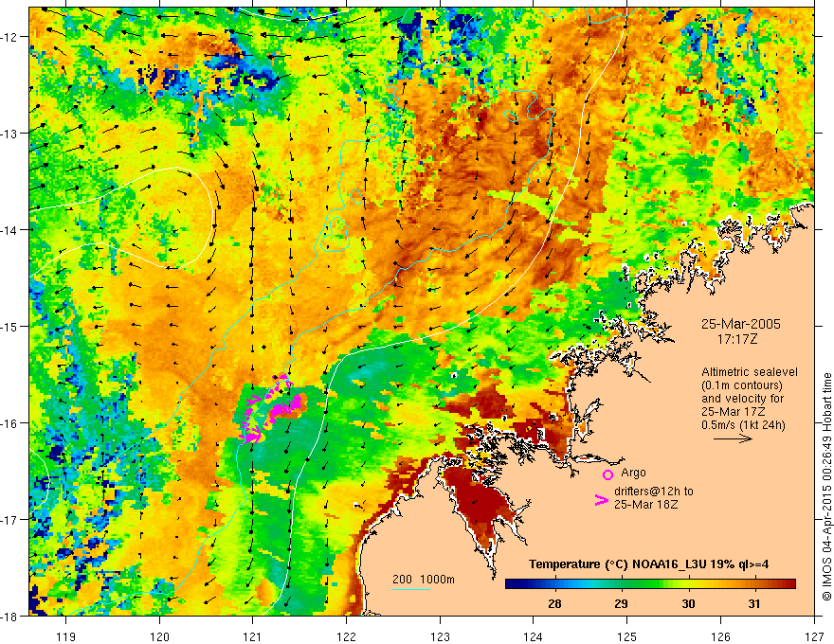Click the latitude axis label -12

pyautogui.click(x=10, y=37)
